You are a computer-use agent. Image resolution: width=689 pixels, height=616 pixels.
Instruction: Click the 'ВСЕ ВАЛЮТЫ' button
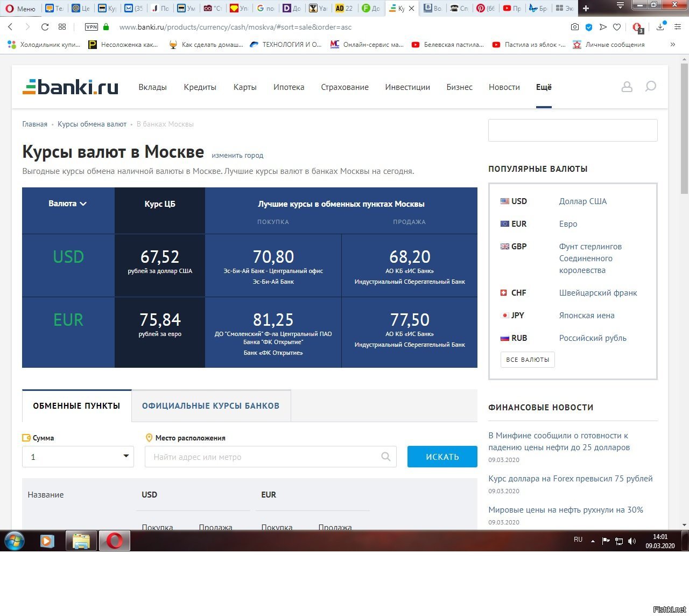pyautogui.click(x=528, y=360)
